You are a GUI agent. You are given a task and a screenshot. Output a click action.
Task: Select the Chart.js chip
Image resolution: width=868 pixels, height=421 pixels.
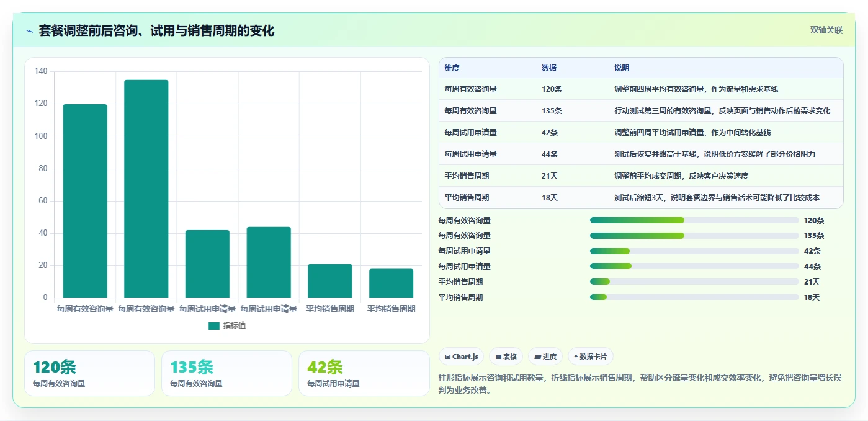[461, 357]
